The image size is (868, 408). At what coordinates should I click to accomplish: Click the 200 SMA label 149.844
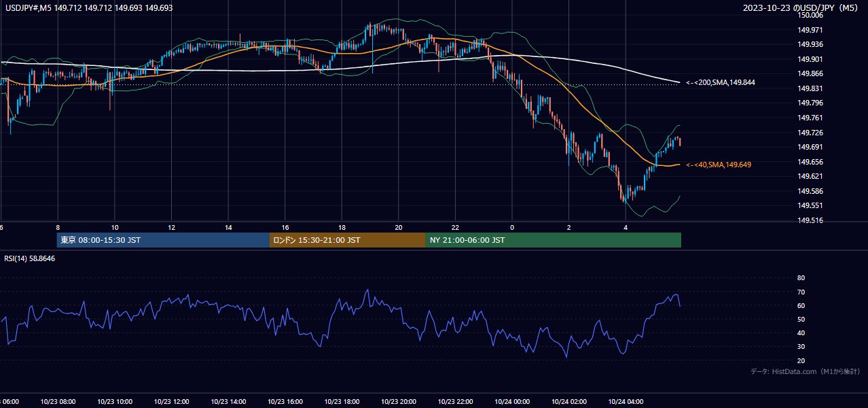[720, 82]
